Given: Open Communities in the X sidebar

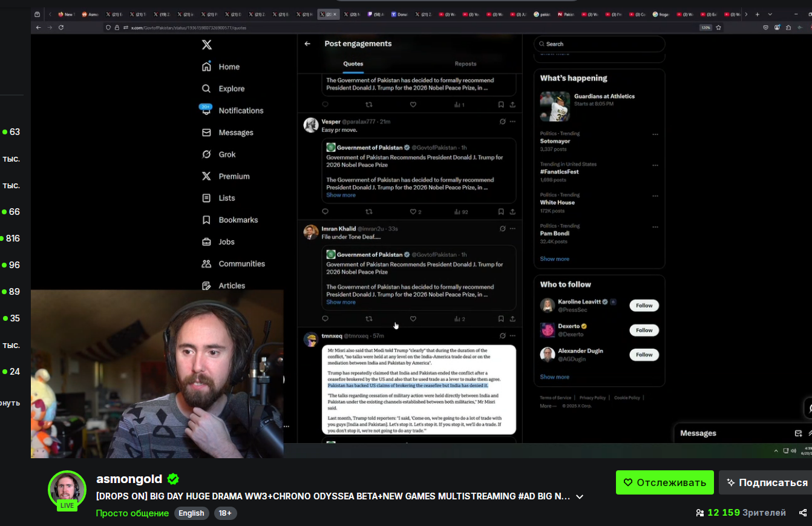Looking at the screenshot, I should (233, 263).
